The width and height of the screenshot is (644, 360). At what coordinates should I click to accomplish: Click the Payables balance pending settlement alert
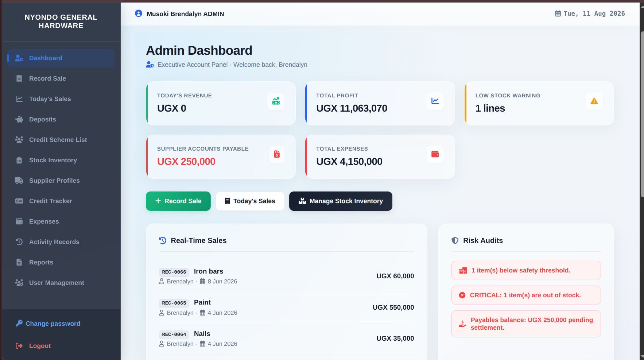(x=526, y=324)
